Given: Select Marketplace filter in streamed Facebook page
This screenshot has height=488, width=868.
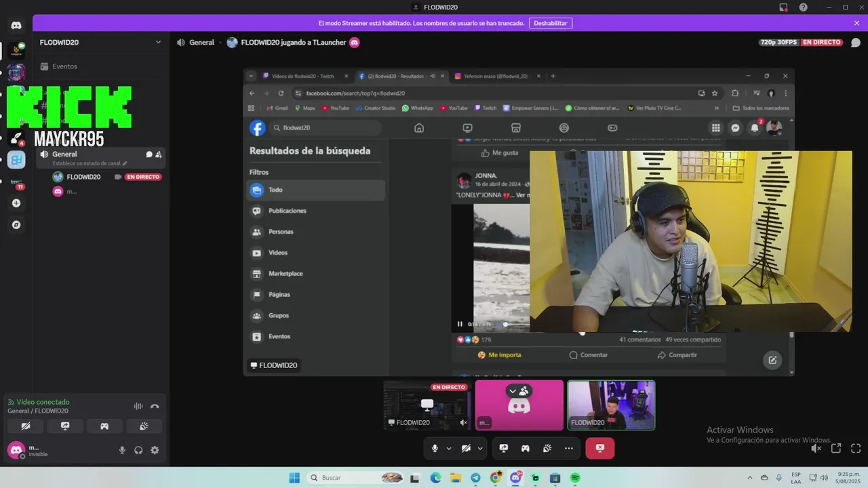Looking at the screenshot, I should (317, 274).
